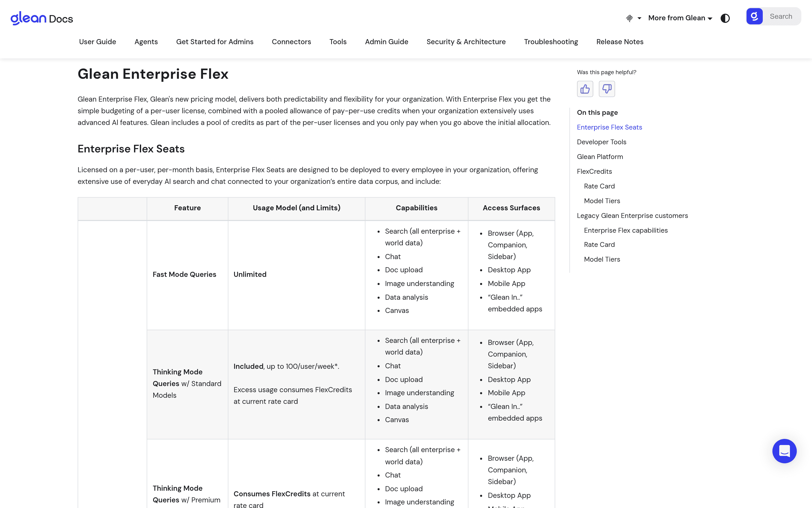This screenshot has width=812, height=508.
Task: Click the 'On this page' heading
Action: (597, 113)
